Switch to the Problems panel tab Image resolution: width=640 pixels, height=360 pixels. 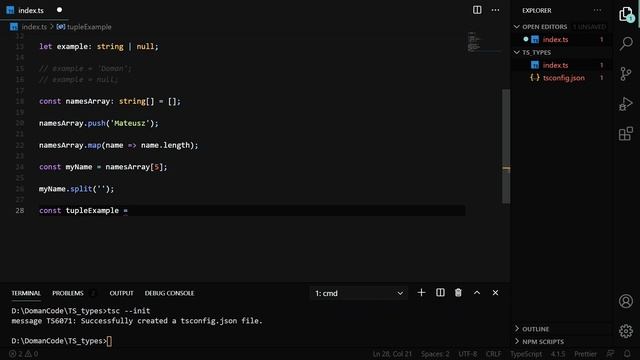pos(68,293)
